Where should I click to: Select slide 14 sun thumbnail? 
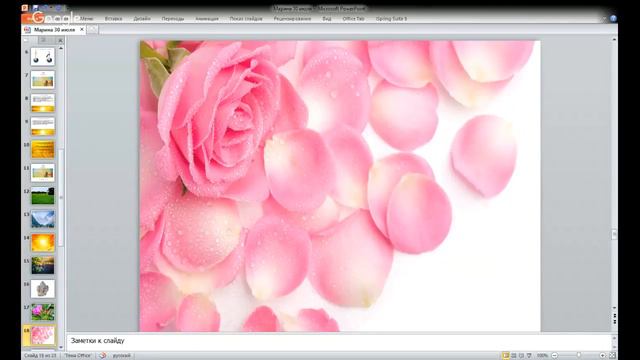[x=42, y=242]
